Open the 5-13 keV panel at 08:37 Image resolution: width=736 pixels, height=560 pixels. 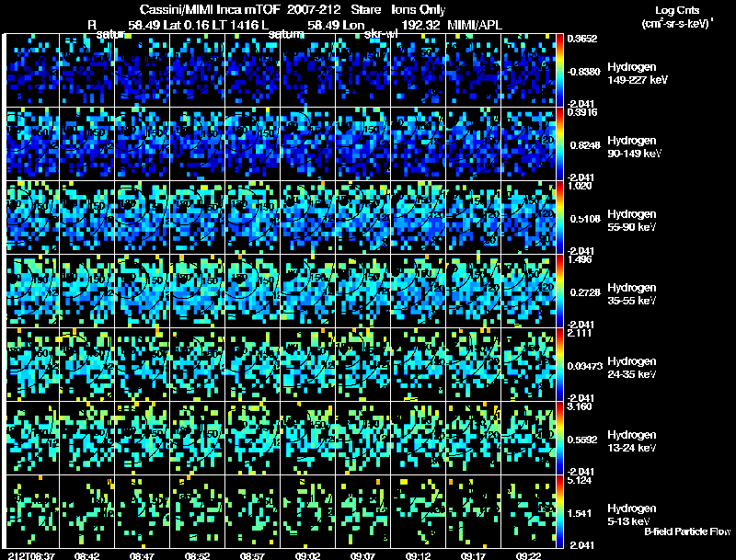tap(32, 512)
